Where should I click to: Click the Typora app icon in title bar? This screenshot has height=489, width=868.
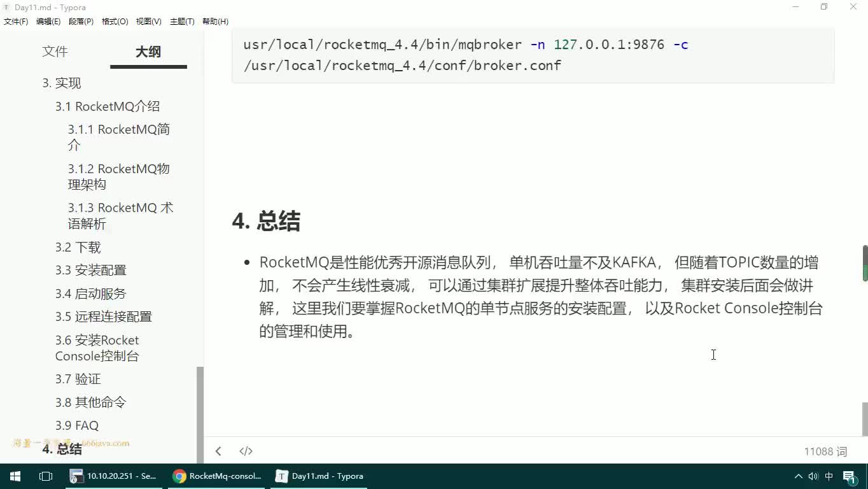pos(7,7)
